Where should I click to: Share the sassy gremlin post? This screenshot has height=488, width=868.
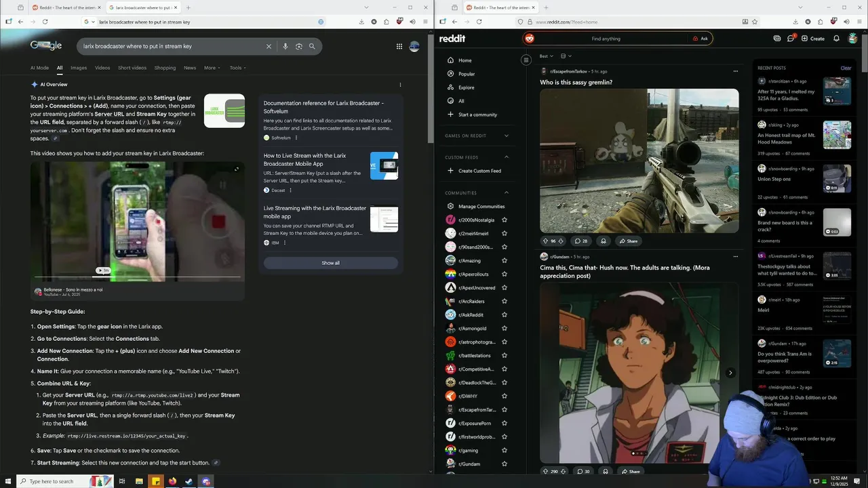point(628,241)
